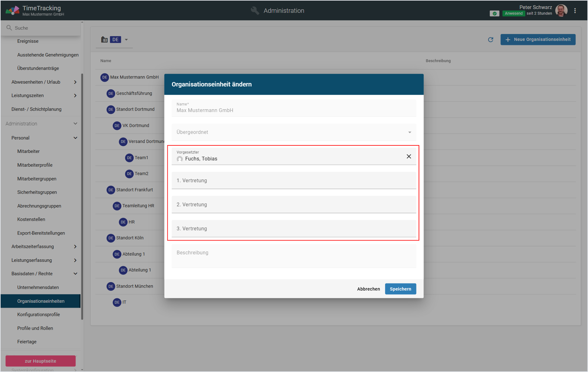Cancel the dialog with Abbrechen
Screen dimensions: 588x372
click(368, 289)
